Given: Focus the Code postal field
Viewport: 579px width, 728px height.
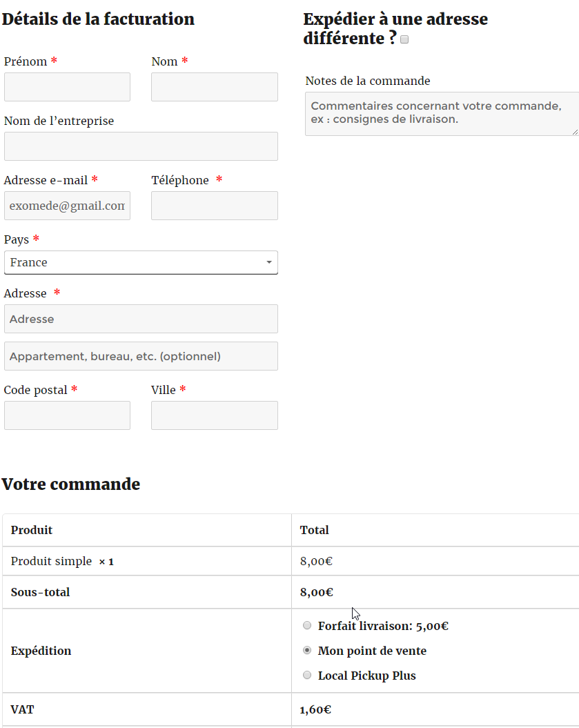Looking at the screenshot, I should coord(67,415).
